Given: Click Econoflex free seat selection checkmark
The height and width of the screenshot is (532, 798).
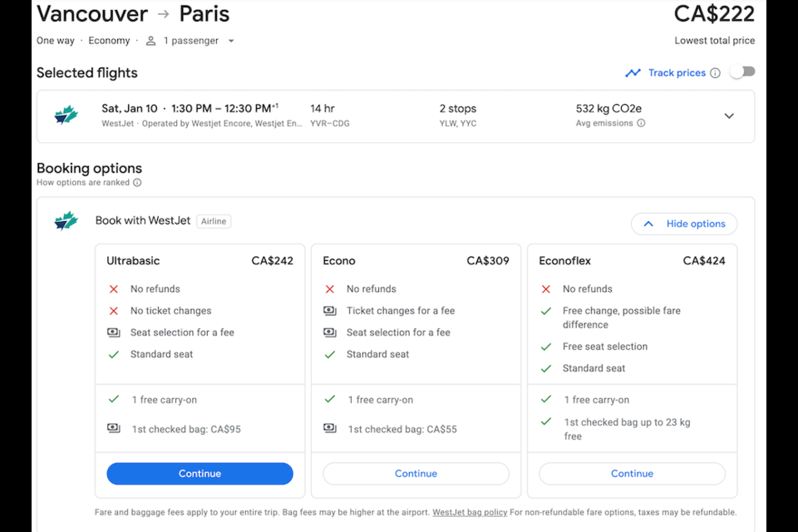Looking at the screenshot, I should pyautogui.click(x=546, y=347).
